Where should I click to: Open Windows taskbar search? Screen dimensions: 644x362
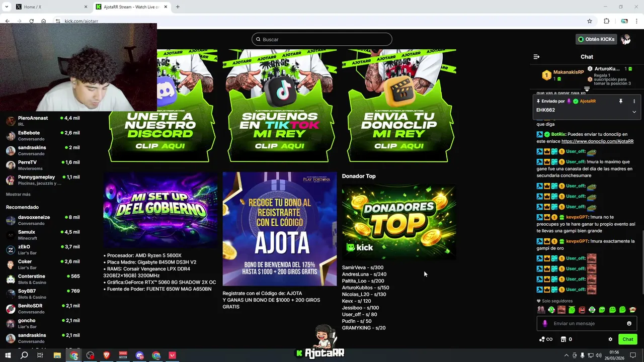(24, 355)
